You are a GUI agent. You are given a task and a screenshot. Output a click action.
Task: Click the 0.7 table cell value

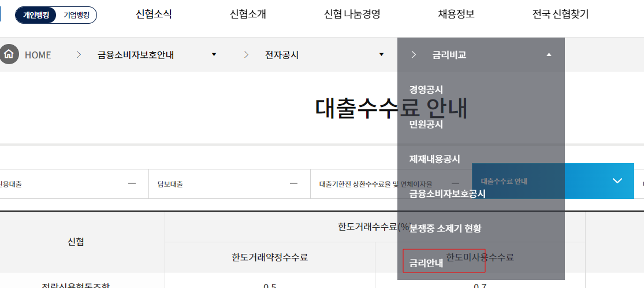coord(480,285)
